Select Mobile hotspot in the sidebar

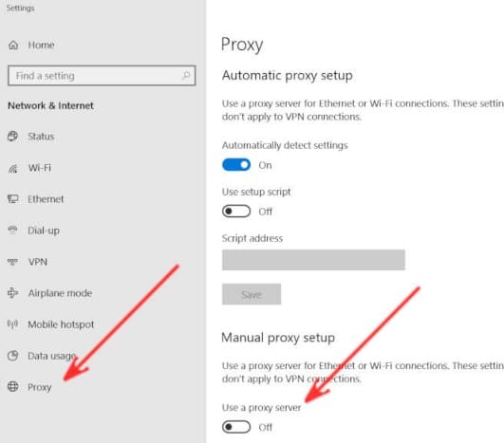[61, 324]
